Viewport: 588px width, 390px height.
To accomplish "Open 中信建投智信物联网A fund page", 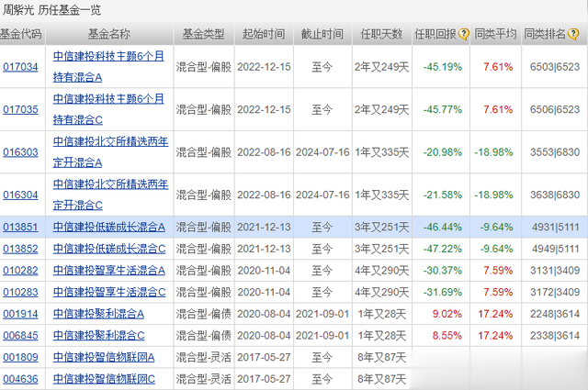I will point(104,357).
